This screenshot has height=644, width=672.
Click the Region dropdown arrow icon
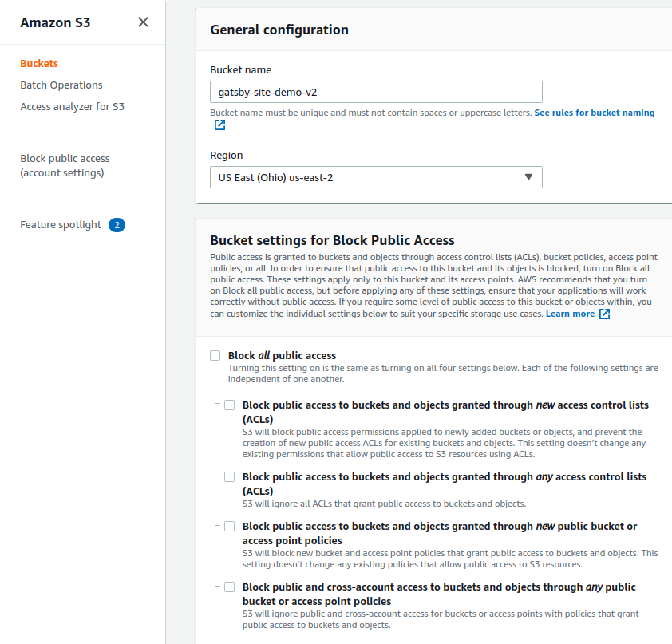(x=528, y=177)
